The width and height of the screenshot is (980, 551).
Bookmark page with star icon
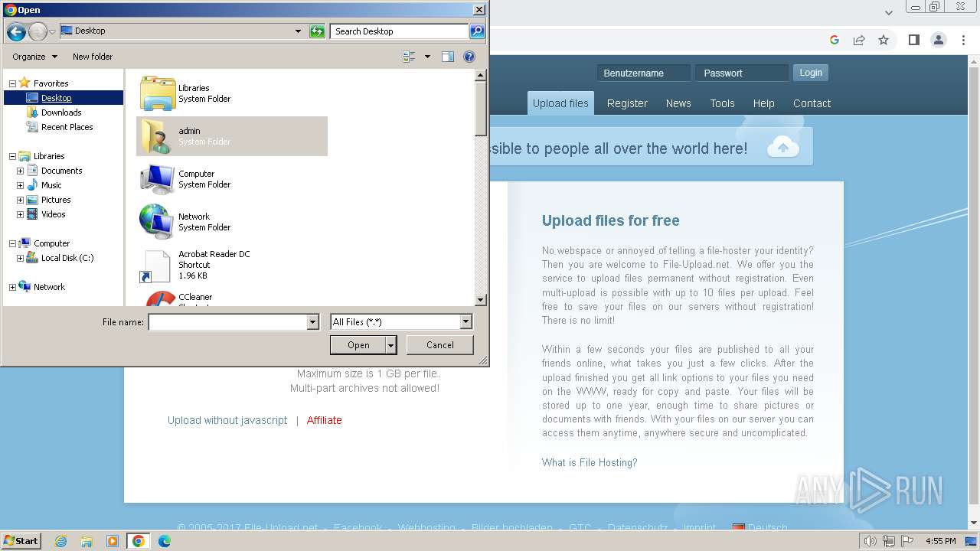(884, 40)
